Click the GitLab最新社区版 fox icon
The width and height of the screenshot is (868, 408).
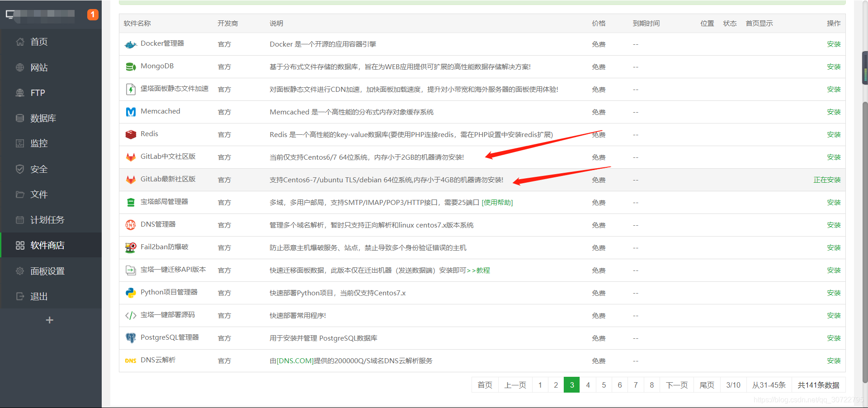[131, 180]
